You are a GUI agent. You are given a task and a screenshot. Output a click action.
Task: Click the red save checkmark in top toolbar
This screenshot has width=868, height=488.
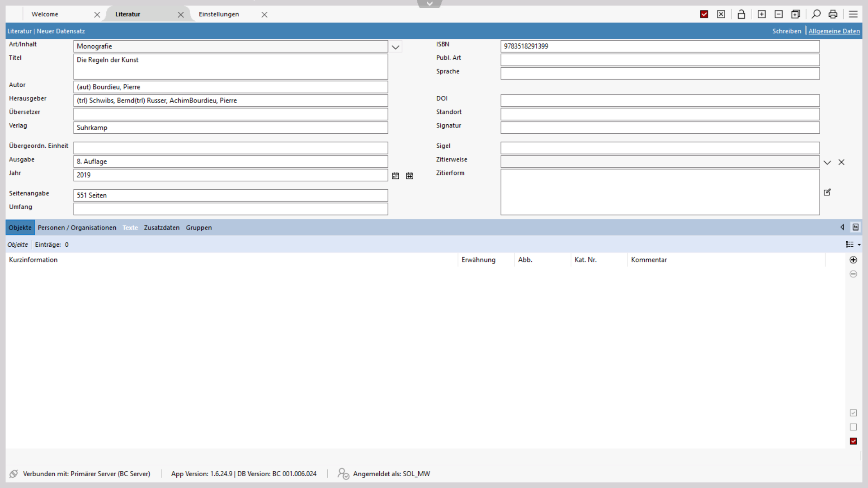coord(704,14)
